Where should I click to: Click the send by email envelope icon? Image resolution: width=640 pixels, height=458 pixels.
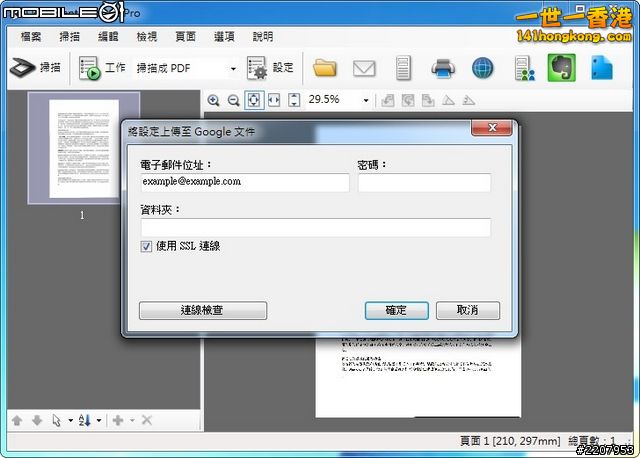point(364,68)
